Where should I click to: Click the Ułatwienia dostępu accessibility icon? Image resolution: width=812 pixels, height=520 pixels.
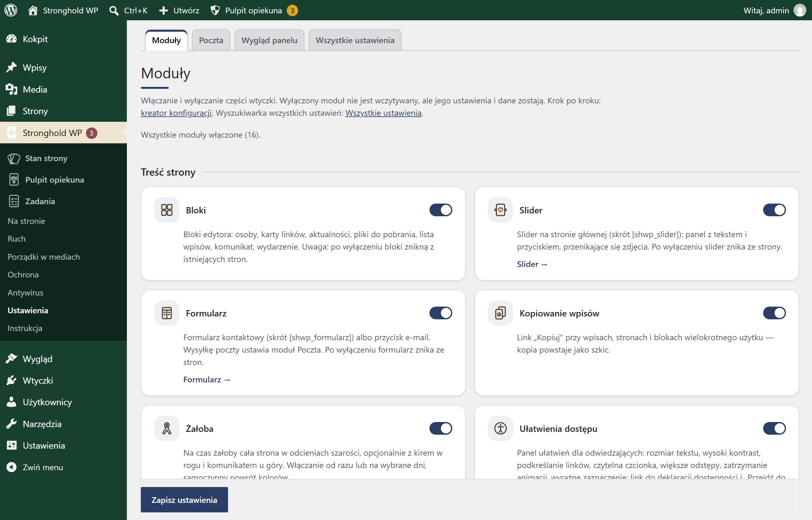point(500,428)
